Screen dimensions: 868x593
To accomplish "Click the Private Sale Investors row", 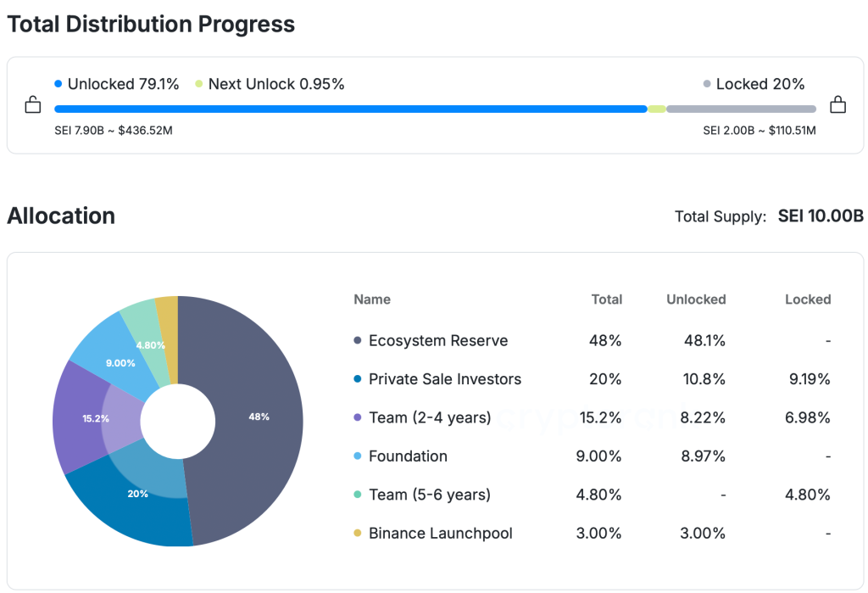I will tap(445, 379).
